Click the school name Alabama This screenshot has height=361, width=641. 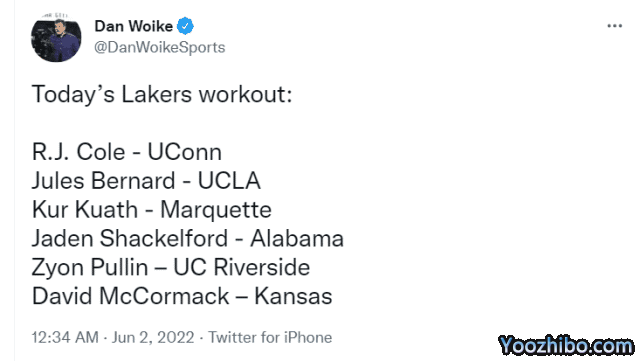297,238
